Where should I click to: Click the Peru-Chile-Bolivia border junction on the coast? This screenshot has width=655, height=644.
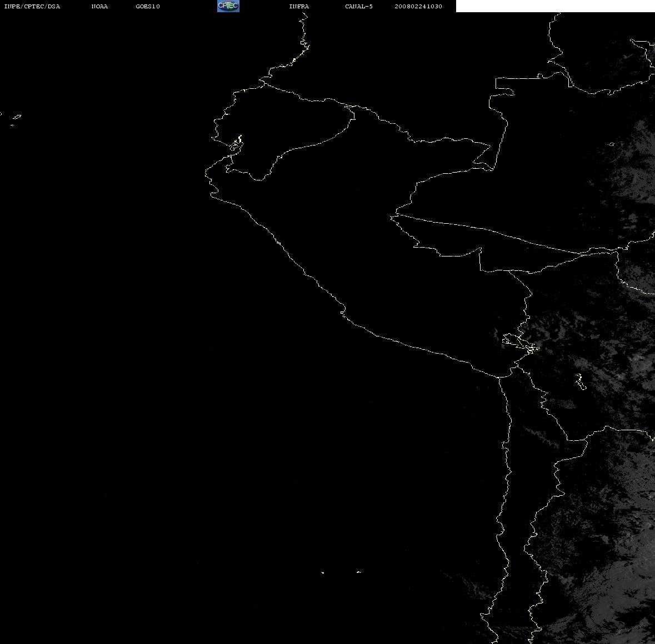click(499, 378)
